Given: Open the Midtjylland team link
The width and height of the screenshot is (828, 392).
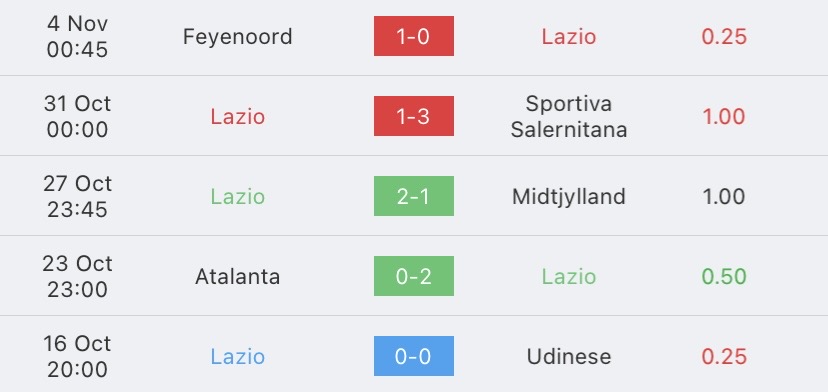Looking at the screenshot, I should tap(569, 197).
